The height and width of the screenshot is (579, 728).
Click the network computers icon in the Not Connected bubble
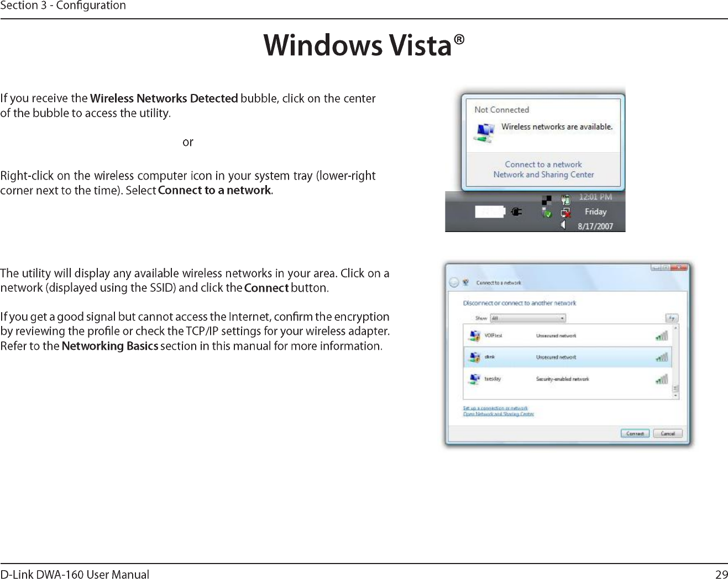tap(484, 133)
